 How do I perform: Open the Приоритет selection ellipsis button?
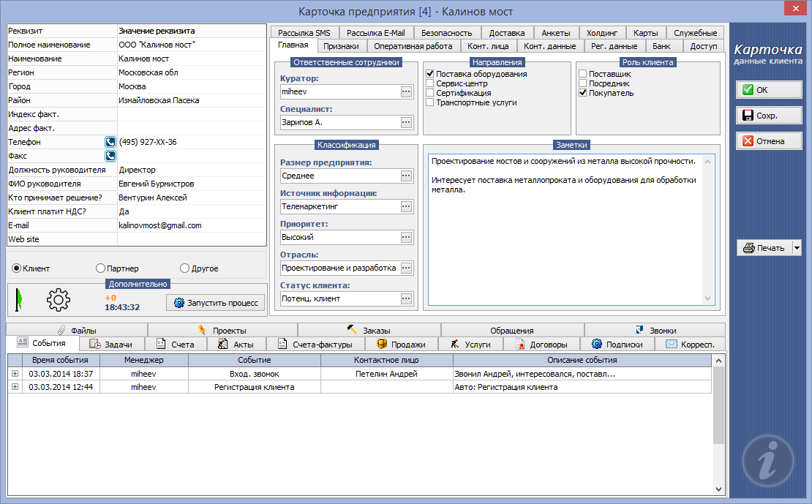[406, 237]
